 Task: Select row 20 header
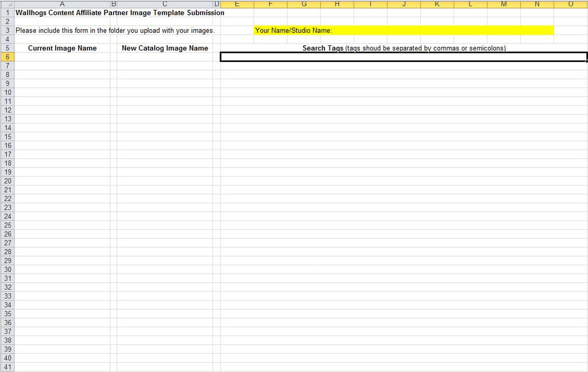(7, 181)
